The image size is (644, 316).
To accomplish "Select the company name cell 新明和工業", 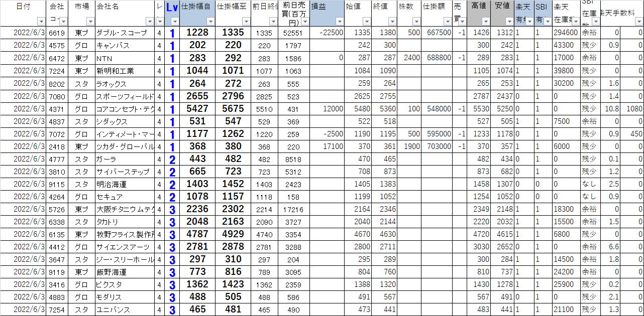I will tap(125, 71).
